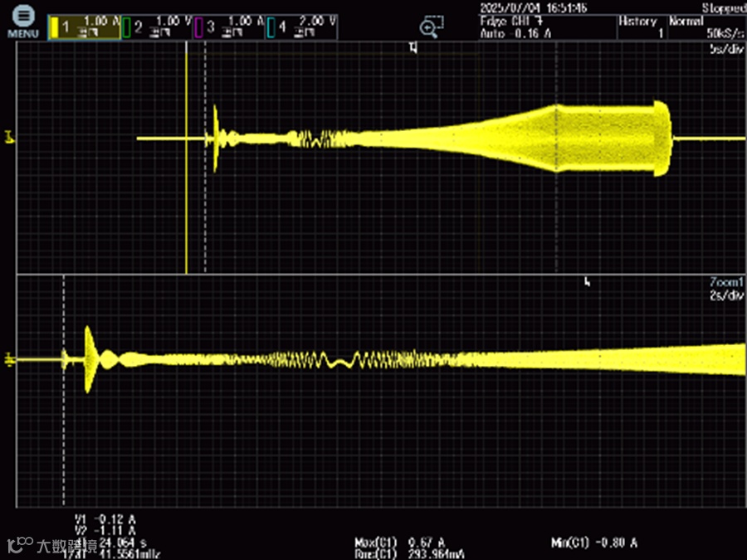Click the 50kS/s sample rate readout

tap(725, 33)
